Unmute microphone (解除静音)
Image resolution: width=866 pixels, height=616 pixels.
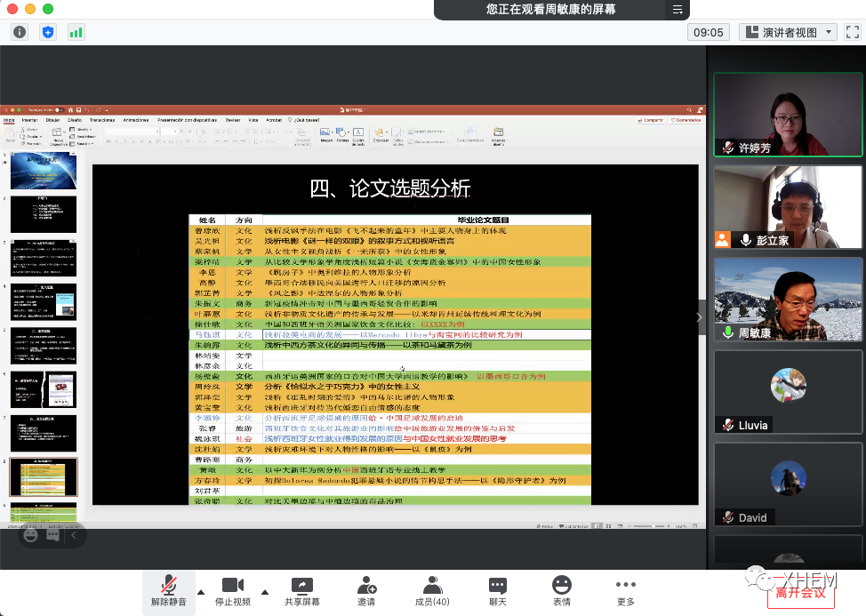tap(168, 591)
